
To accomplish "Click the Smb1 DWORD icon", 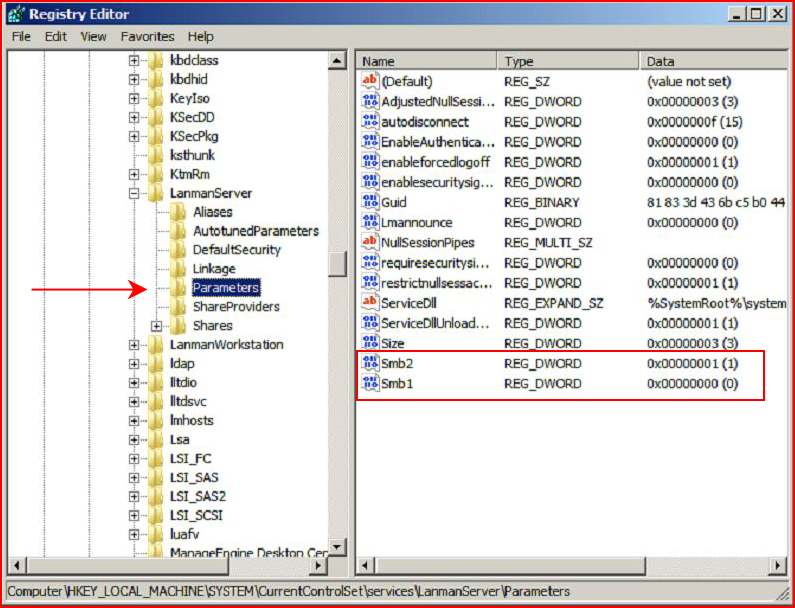I will coord(370,383).
